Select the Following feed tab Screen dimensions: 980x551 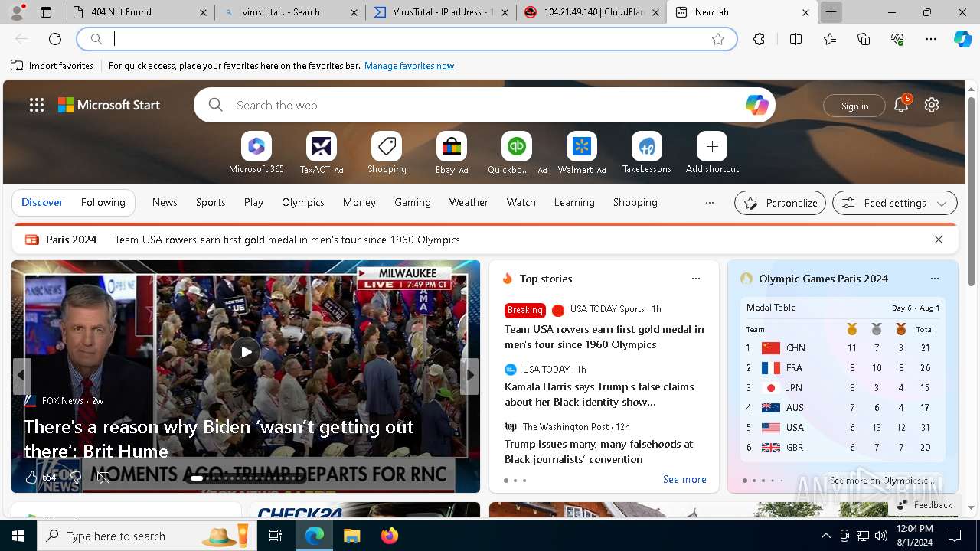click(103, 202)
